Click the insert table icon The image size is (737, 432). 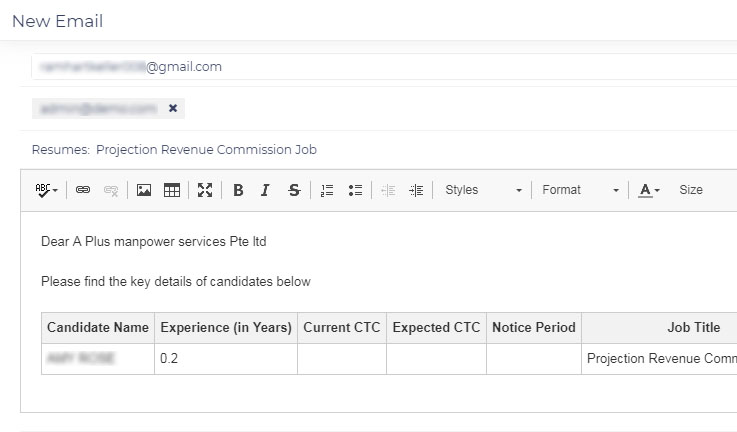[x=172, y=190]
